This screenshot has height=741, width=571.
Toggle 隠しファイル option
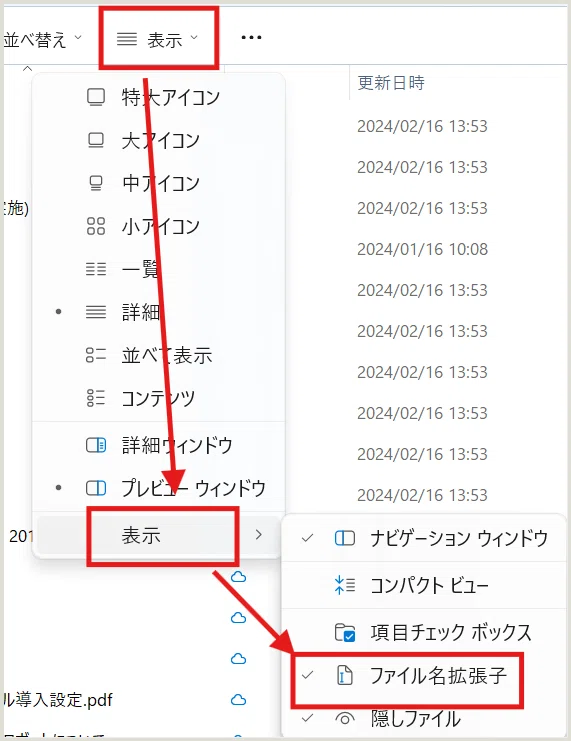click(x=424, y=719)
